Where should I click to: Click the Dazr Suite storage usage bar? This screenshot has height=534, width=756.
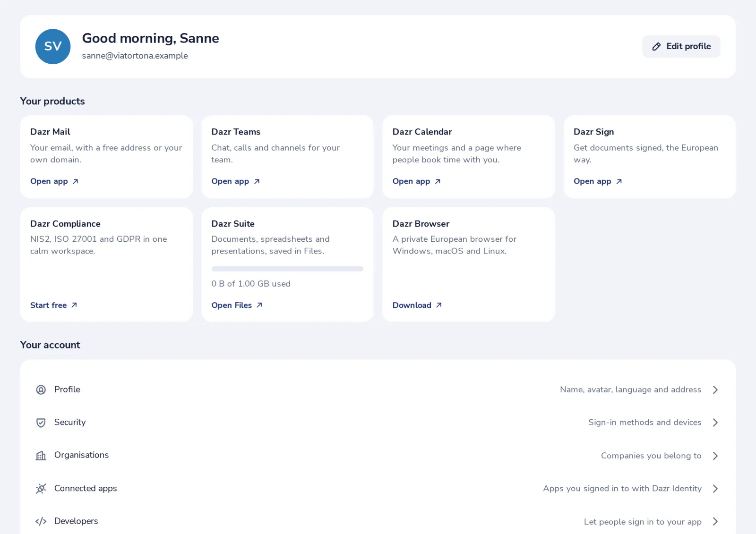(x=287, y=269)
